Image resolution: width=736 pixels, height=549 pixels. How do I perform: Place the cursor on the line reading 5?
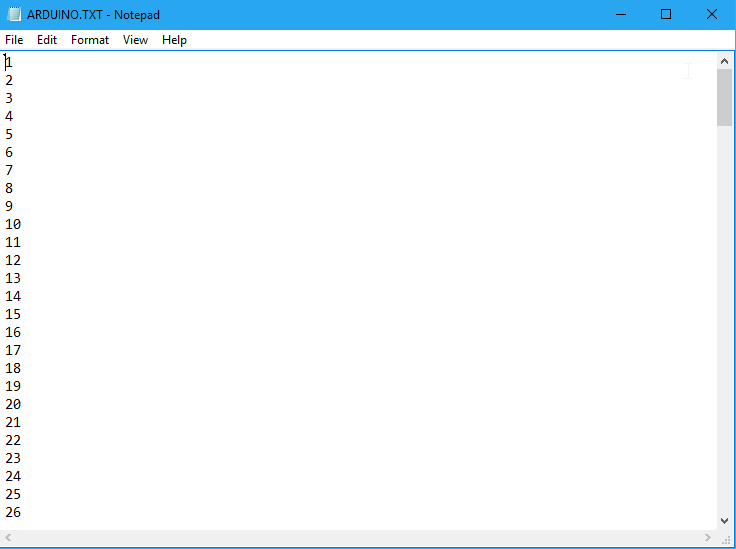tap(9, 134)
